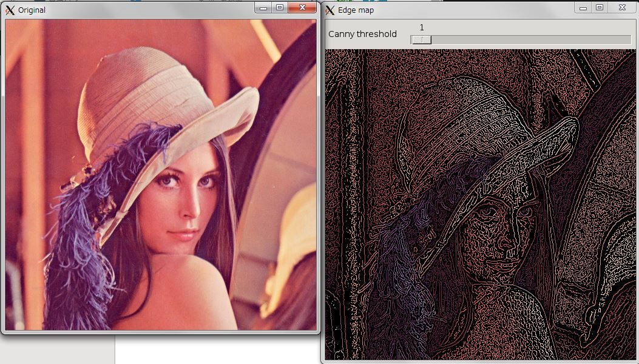Close the Original window
Viewport: 639px width, 364px height.
coord(302,8)
